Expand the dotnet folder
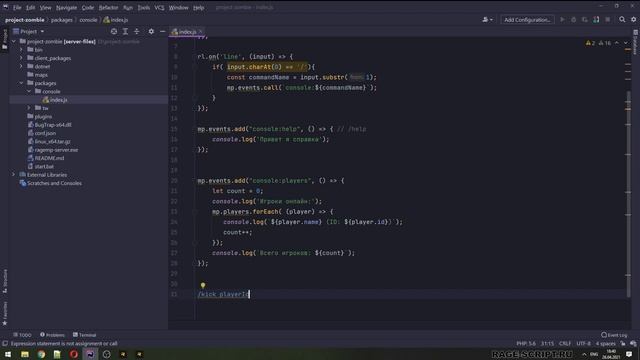Viewport: 640px width, 360px height. (22, 66)
